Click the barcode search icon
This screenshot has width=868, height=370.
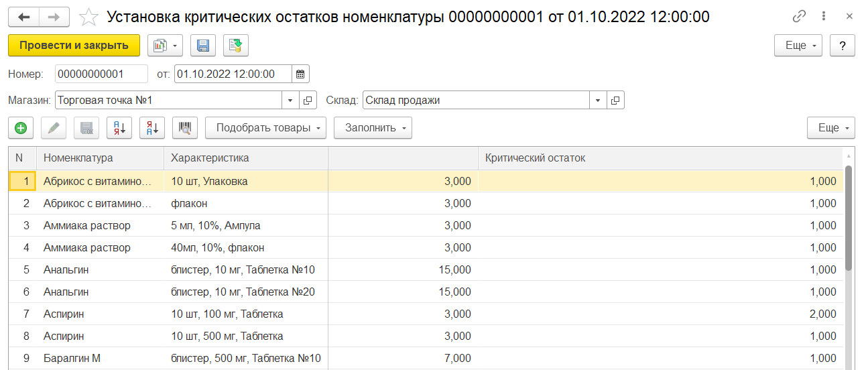(185, 128)
